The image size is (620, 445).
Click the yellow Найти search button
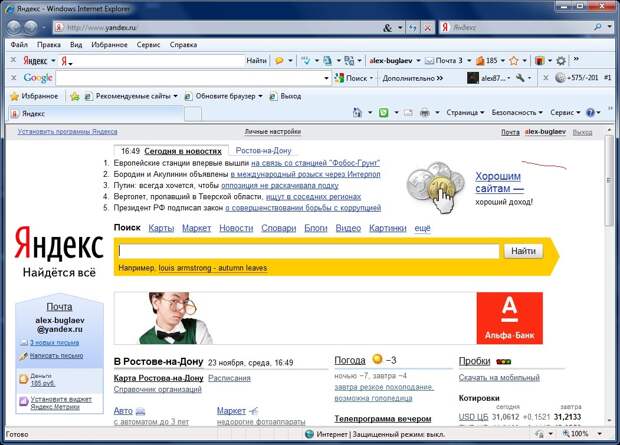click(523, 251)
